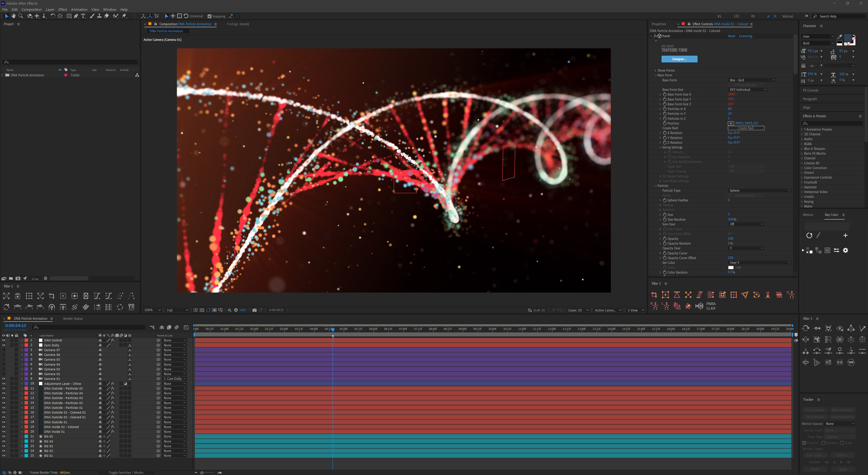
Task: Click the PARALLAX icon in KBar 2
Action: click(x=711, y=306)
